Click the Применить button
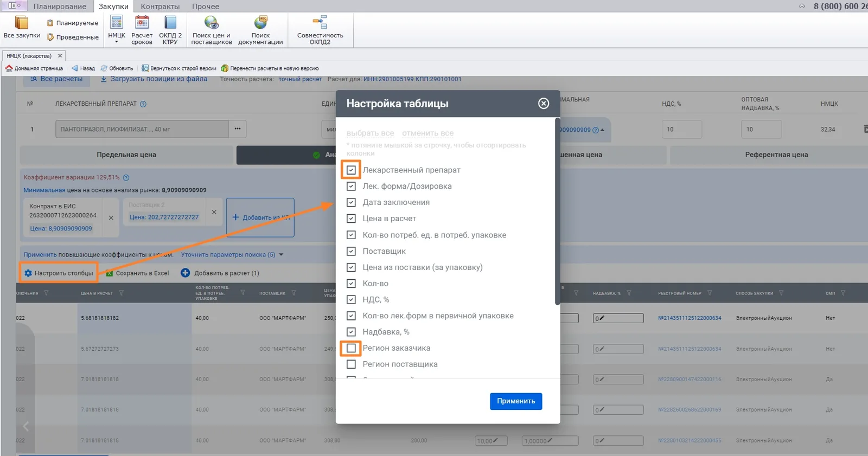The width and height of the screenshot is (868, 456). 516,401
